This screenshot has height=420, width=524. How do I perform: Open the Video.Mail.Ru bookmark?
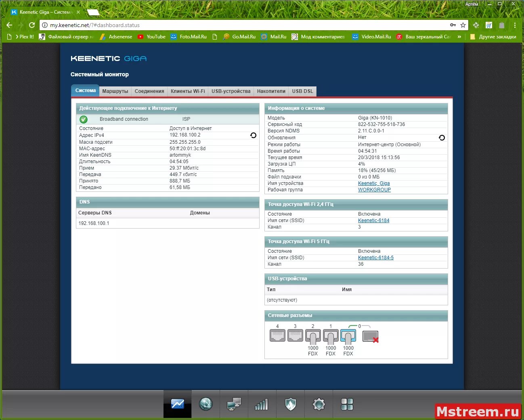tap(371, 37)
